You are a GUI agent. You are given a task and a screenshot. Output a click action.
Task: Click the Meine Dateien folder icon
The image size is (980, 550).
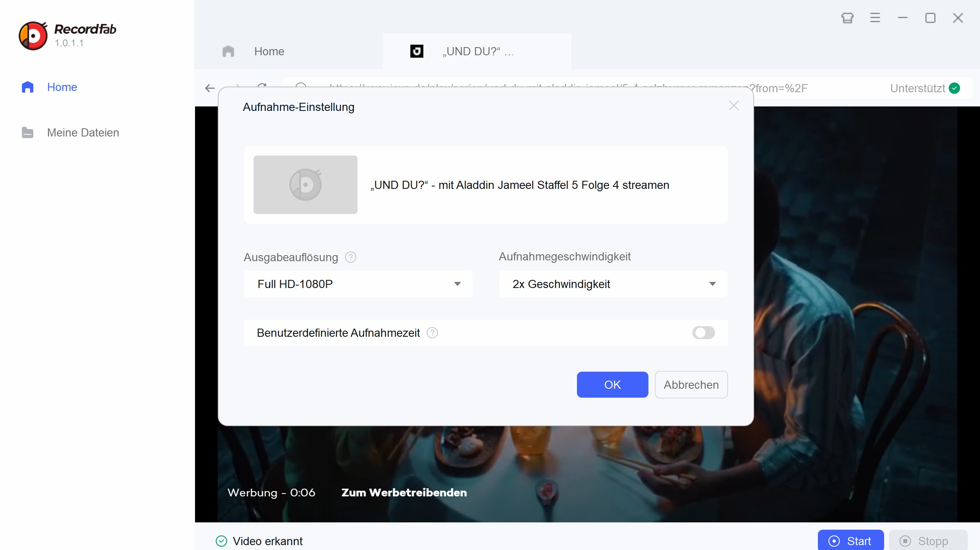(x=28, y=132)
